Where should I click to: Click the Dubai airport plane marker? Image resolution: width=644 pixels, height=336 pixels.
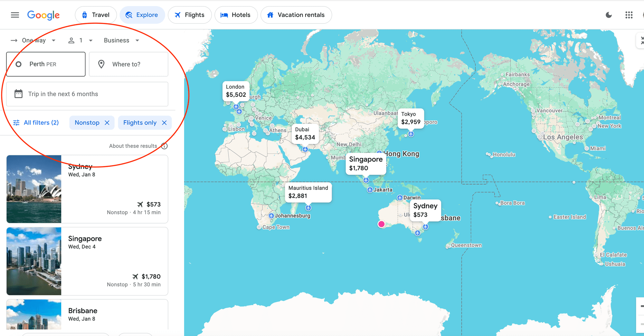point(305,150)
